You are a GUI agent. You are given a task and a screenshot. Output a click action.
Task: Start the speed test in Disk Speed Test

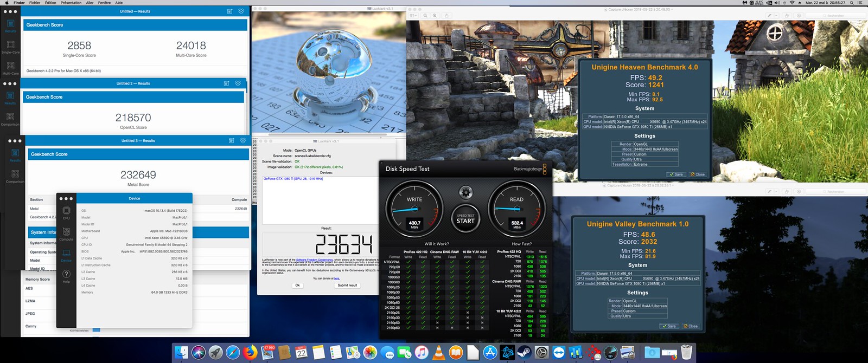465,218
